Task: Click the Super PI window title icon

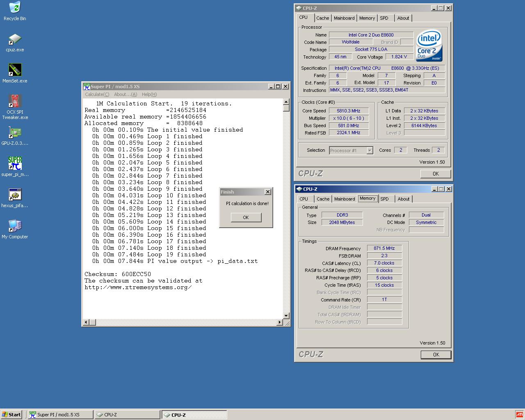Action: click(87, 86)
